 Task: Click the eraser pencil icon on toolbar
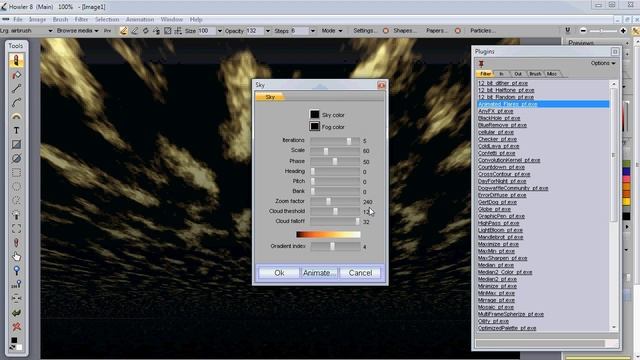(x=135, y=31)
